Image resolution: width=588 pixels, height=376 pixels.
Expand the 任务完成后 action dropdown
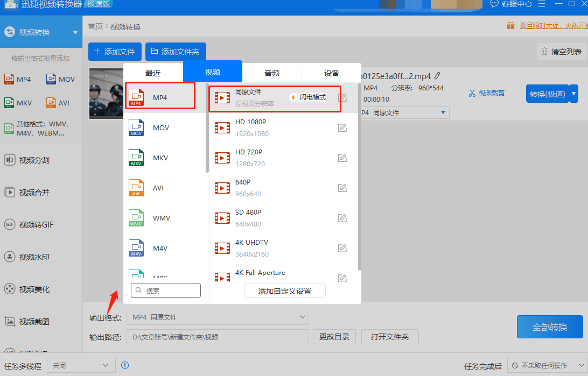pyautogui.click(x=547, y=365)
